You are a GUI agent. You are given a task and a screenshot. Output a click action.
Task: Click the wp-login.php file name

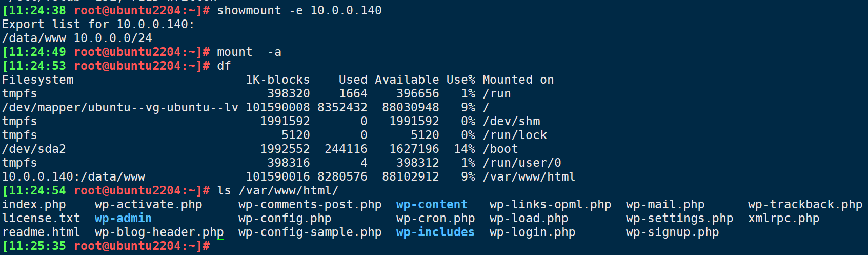coord(532,232)
